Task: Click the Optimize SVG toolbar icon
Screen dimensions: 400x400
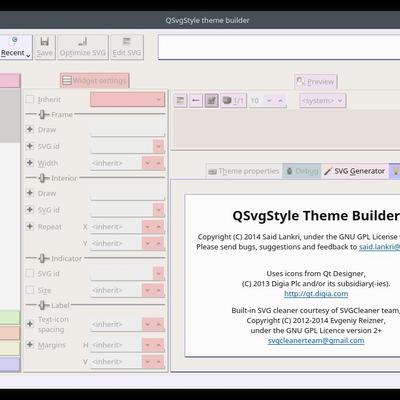Action: [x=83, y=47]
